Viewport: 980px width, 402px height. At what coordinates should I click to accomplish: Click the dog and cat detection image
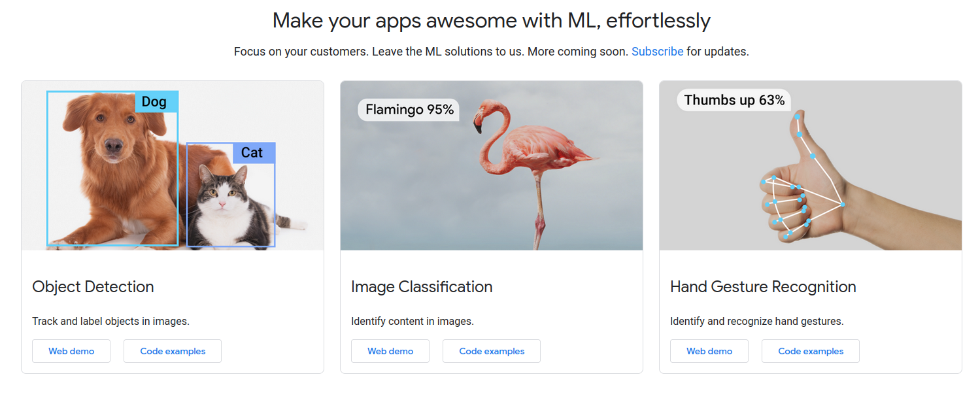(173, 165)
